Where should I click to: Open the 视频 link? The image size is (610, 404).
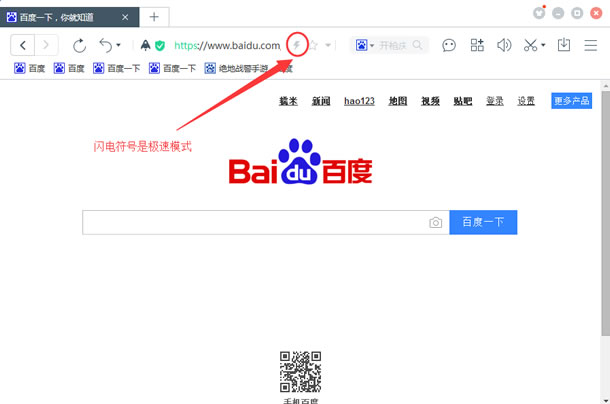click(430, 101)
